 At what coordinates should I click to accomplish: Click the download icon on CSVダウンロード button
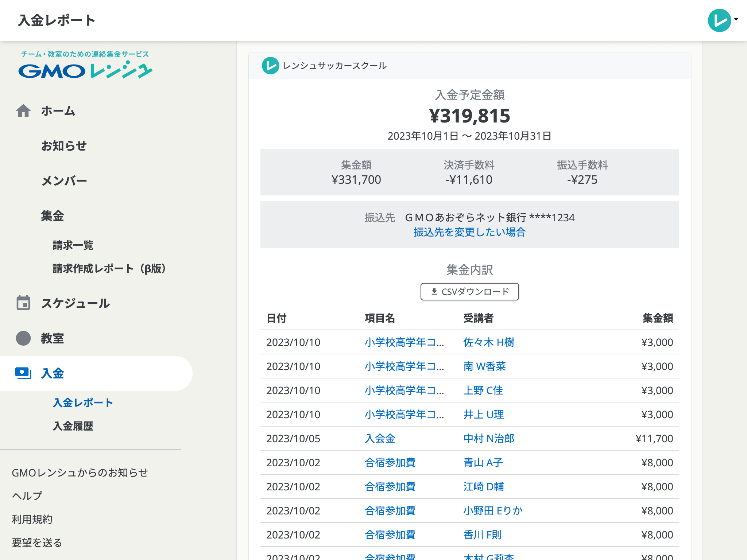point(434,292)
